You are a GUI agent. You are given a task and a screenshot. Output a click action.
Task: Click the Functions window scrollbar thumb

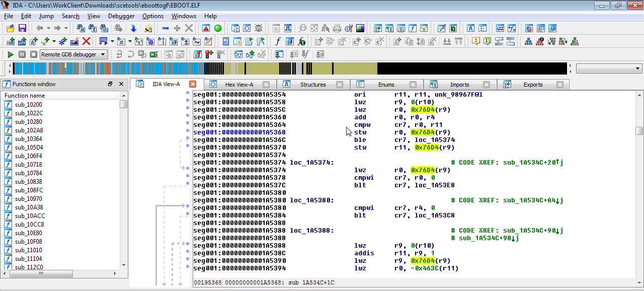point(123,104)
